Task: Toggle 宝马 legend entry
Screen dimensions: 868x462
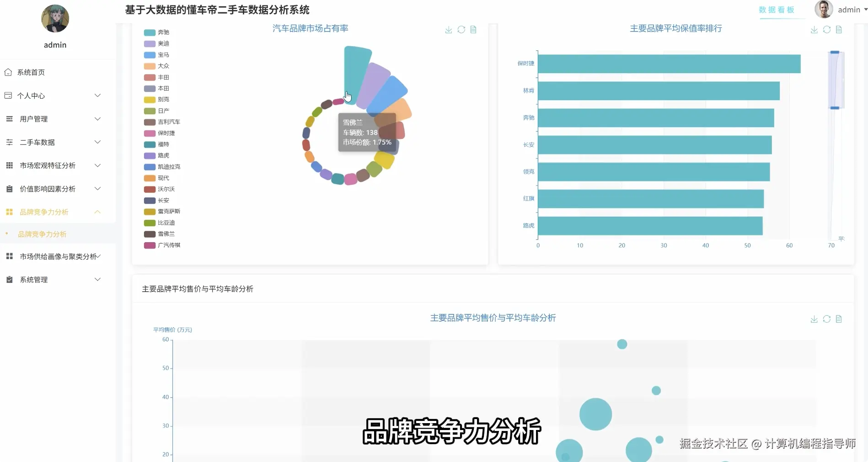Action: (156, 55)
